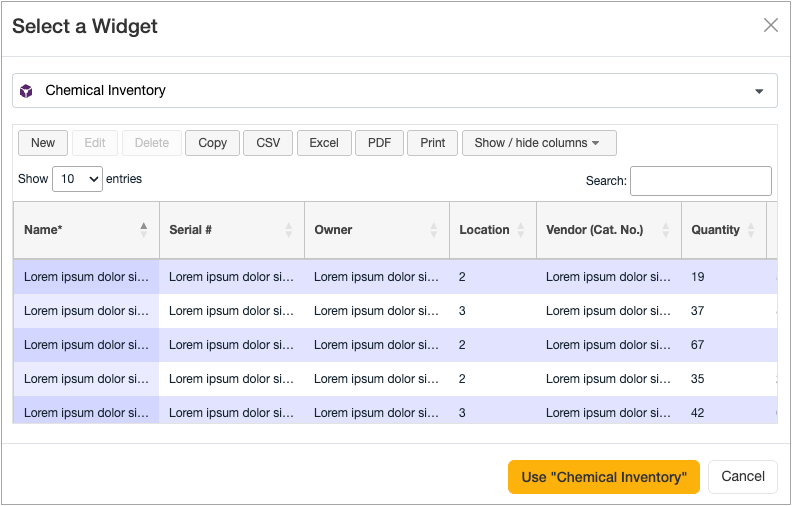This screenshot has width=792, height=506.
Task: Sort by Owner column arrows
Action: point(434,230)
